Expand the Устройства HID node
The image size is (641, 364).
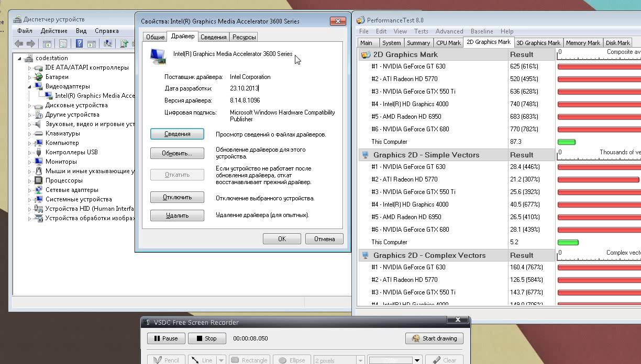30,209
